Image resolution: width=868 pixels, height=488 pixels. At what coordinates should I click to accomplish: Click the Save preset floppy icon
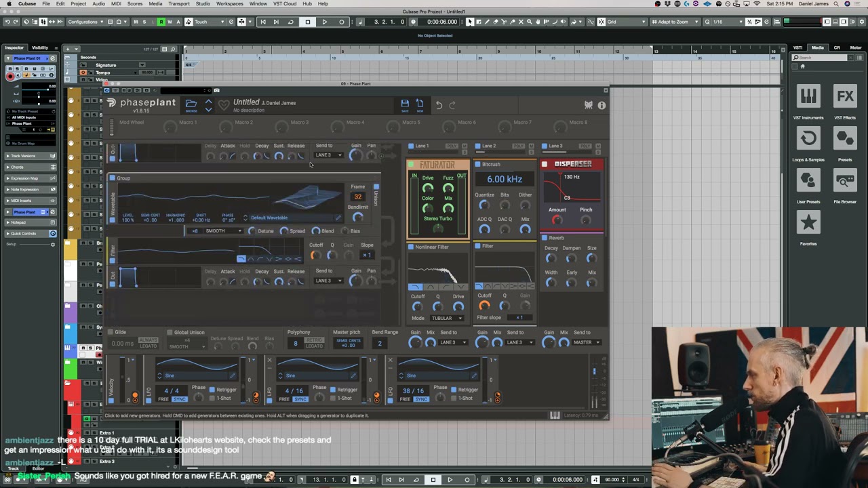point(405,104)
